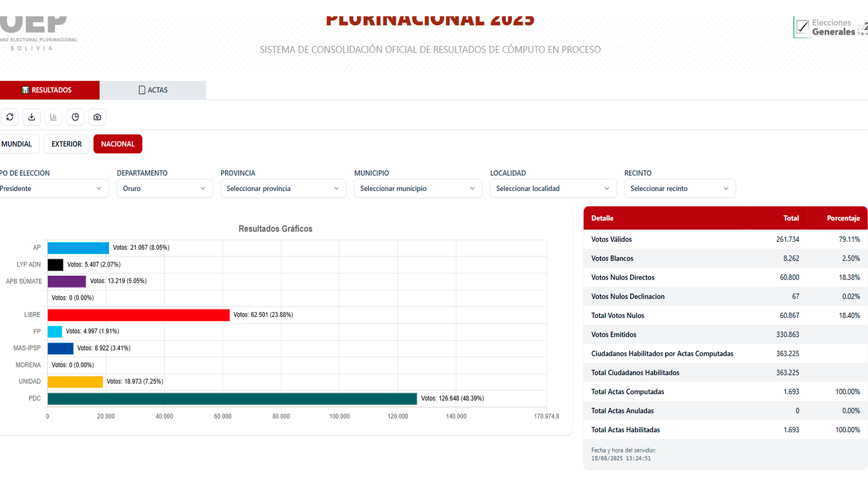
Task: Expand the Seleccionar localidad dropdown
Action: tap(553, 188)
